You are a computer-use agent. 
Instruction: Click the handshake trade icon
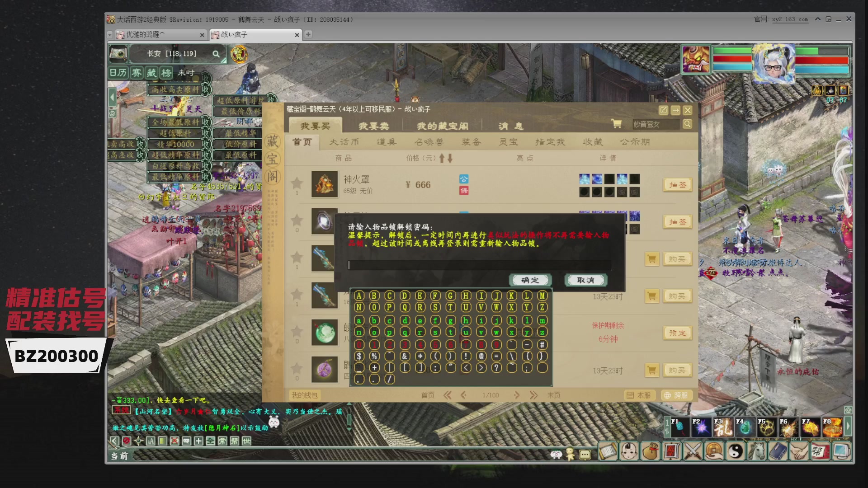(799, 451)
